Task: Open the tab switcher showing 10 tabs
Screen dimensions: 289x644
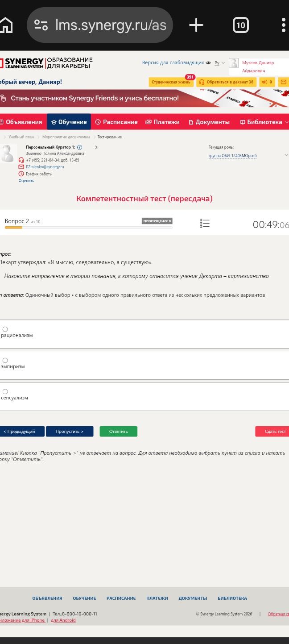Action: (x=240, y=25)
